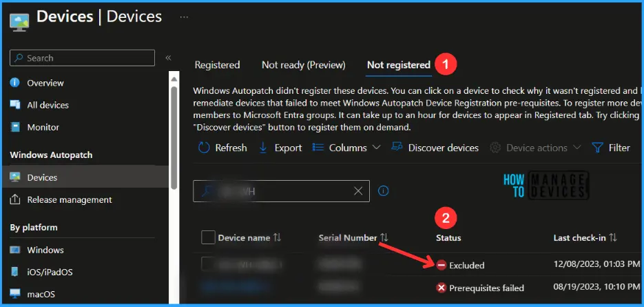
Task: Click the All devices icon
Action: 15,105
